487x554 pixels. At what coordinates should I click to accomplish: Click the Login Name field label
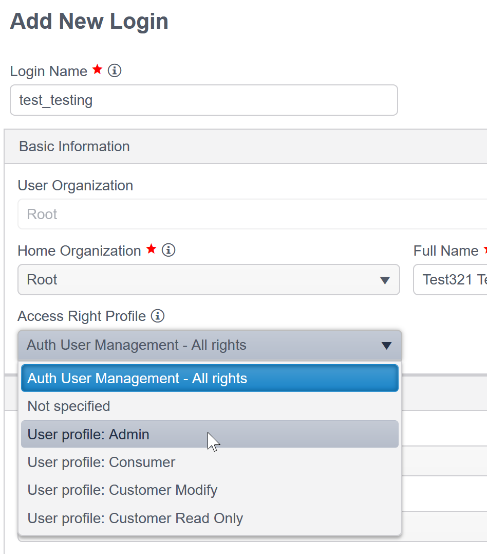[x=49, y=71]
